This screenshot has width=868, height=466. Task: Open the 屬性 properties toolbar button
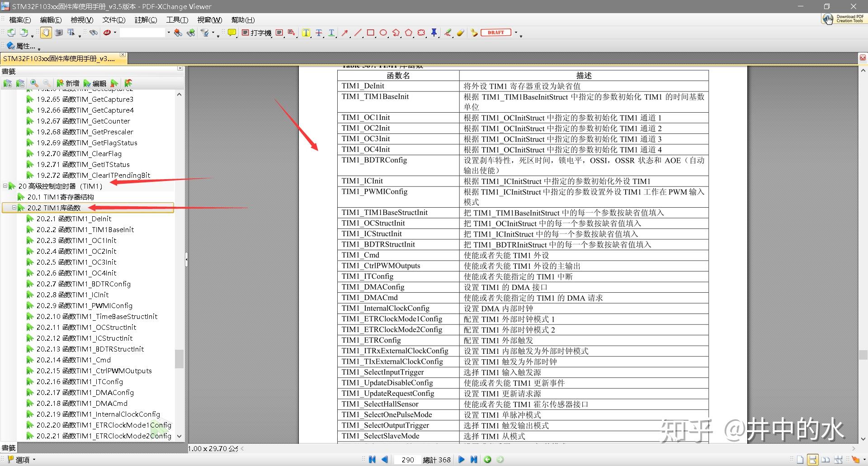tap(21, 46)
